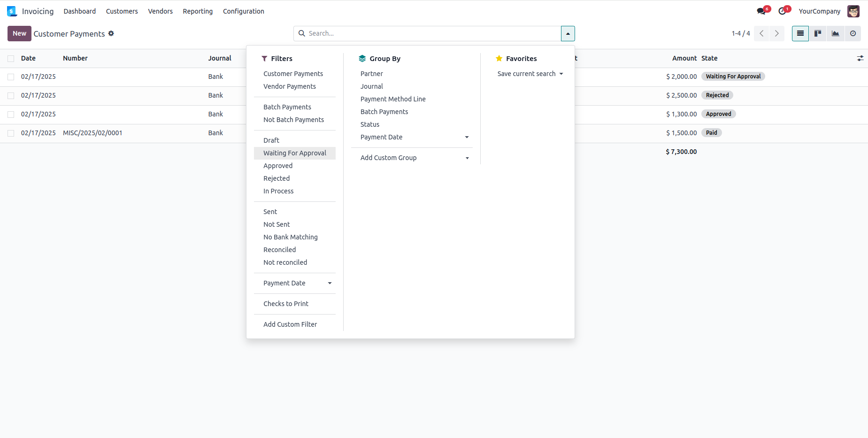Open the Reporting menu
This screenshot has height=438, width=868.
click(x=198, y=11)
